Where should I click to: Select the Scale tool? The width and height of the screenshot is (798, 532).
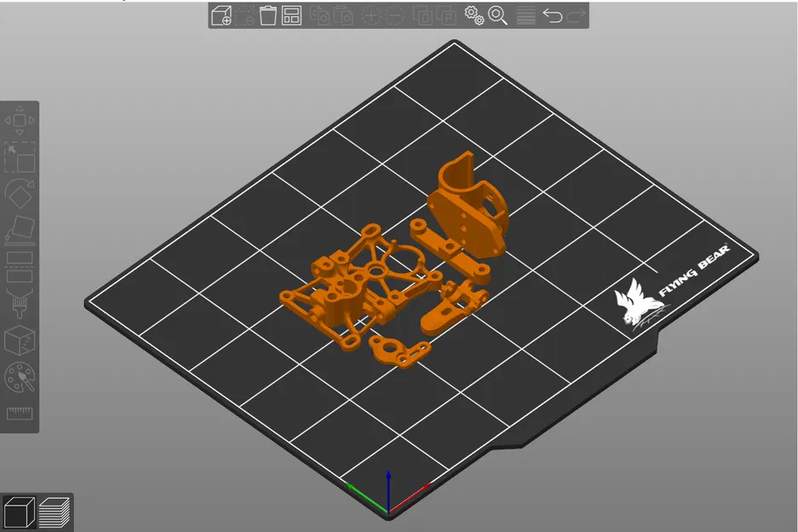tap(20, 157)
